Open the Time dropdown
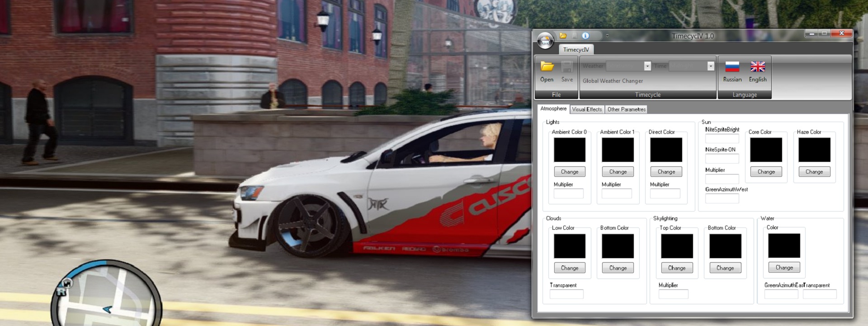 pyautogui.click(x=711, y=66)
